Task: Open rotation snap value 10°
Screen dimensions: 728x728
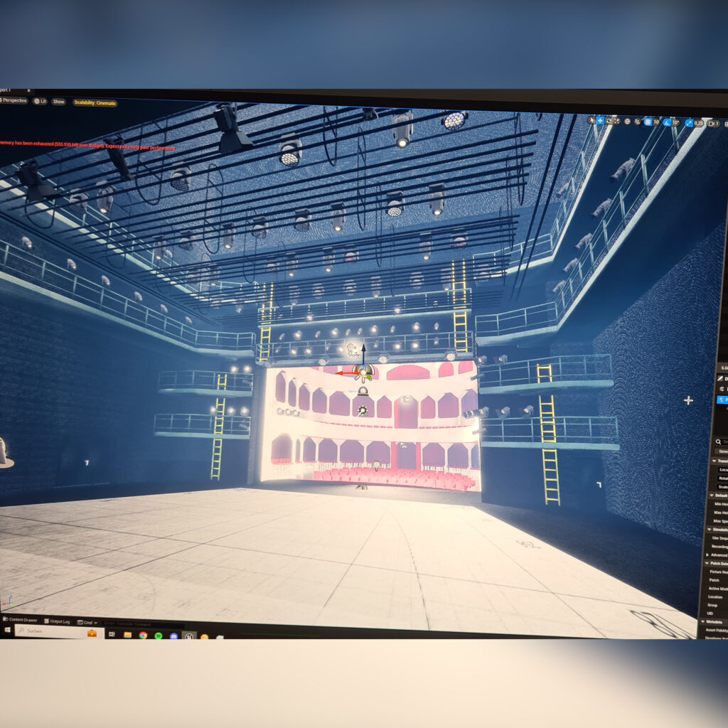Action: (675, 123)
